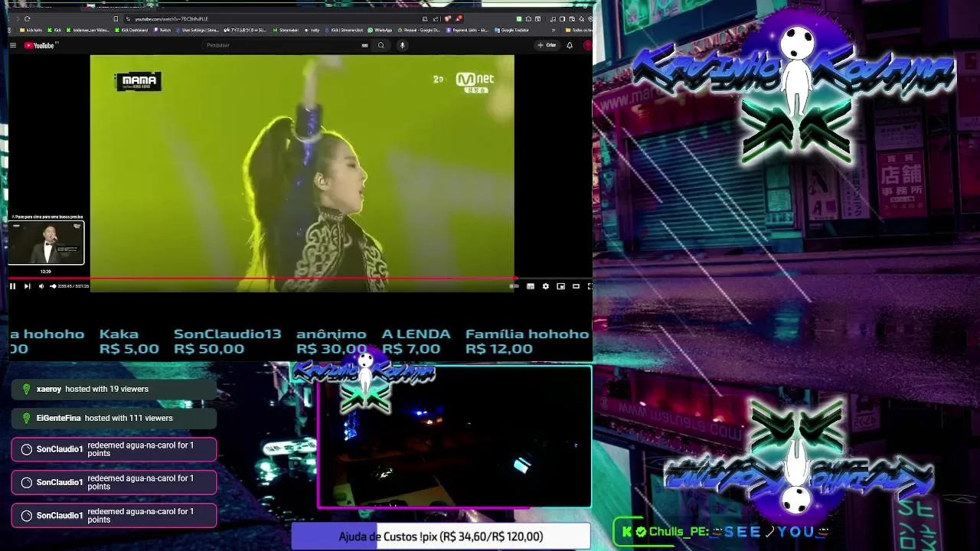Click the MAMA logo on video
The image size is (980, 551).
[139, 81]
